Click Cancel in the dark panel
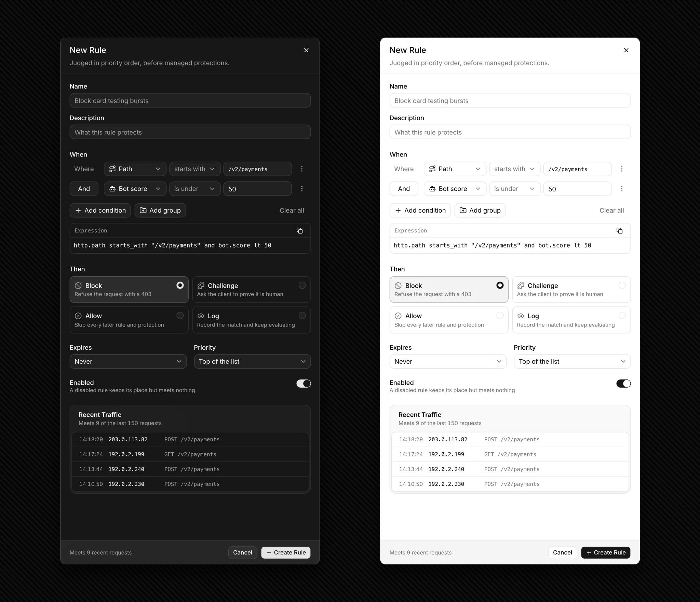The image size is (700, 602). tap(243, 552)
